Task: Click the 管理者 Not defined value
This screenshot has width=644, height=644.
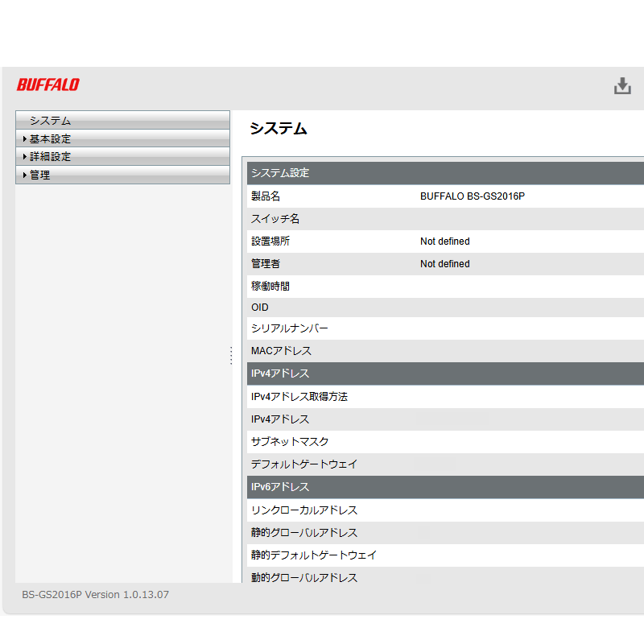Action: [x=444, y=264]
